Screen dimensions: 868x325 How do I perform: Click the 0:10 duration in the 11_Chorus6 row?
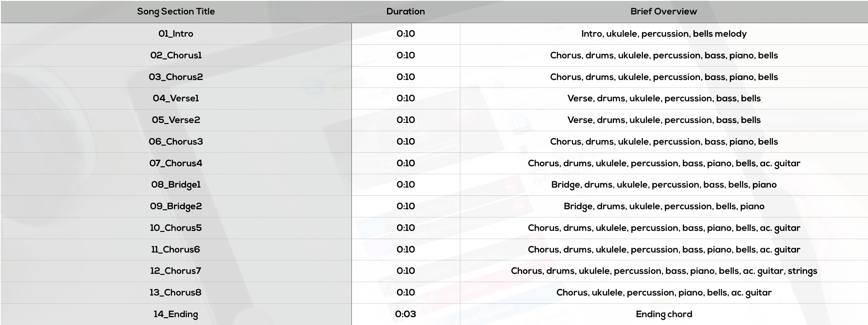406,249
